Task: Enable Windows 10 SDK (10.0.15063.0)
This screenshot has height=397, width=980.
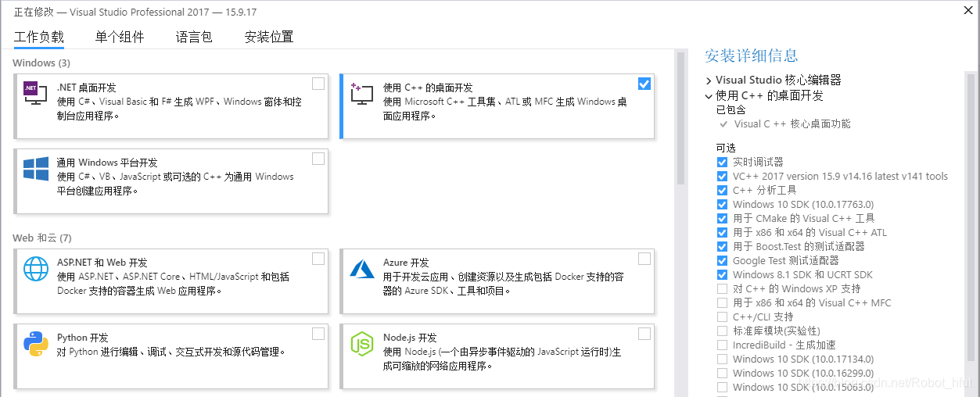Action: point(722,387)
